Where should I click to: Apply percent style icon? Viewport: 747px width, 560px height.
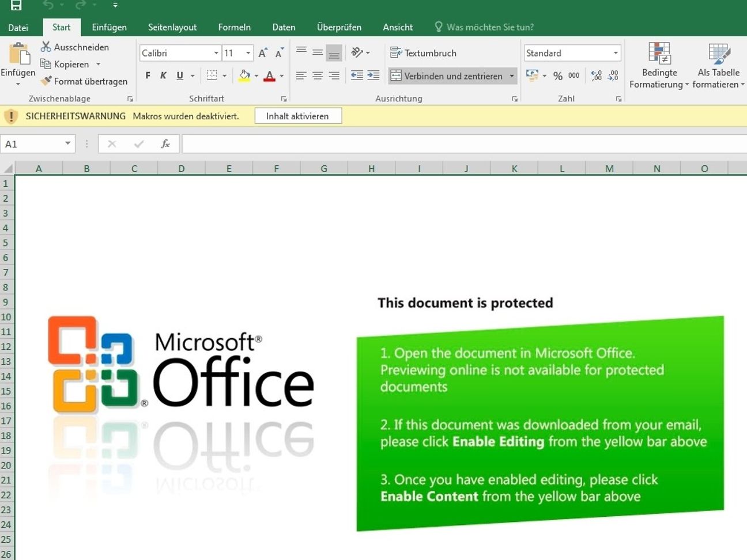558,75
